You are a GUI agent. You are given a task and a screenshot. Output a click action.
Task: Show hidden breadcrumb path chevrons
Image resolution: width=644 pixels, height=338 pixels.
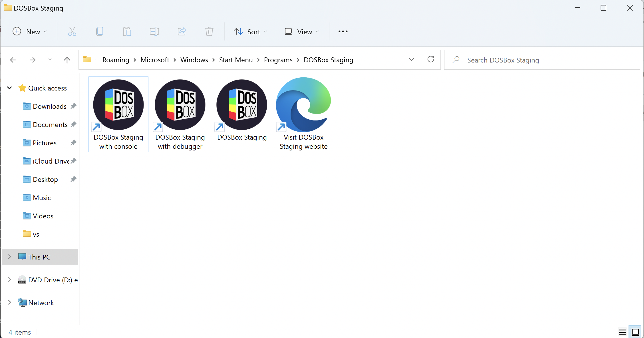click(x=97, y=60)
